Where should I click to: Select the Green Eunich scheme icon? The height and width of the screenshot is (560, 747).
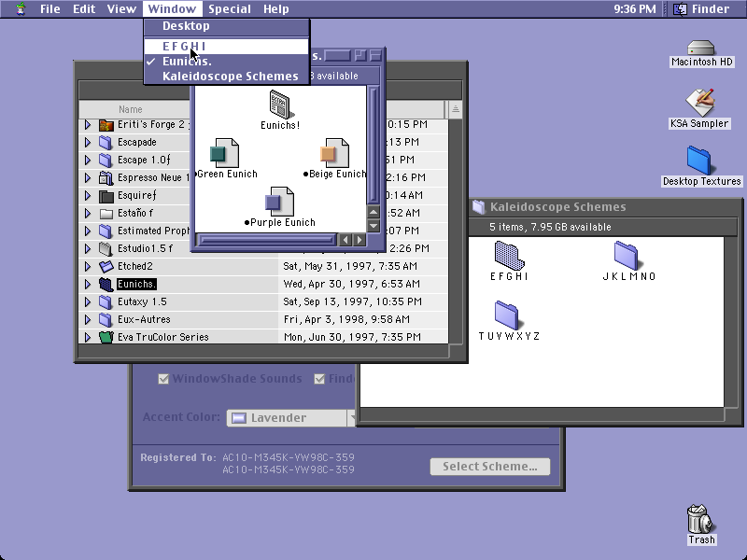[224, 153]
